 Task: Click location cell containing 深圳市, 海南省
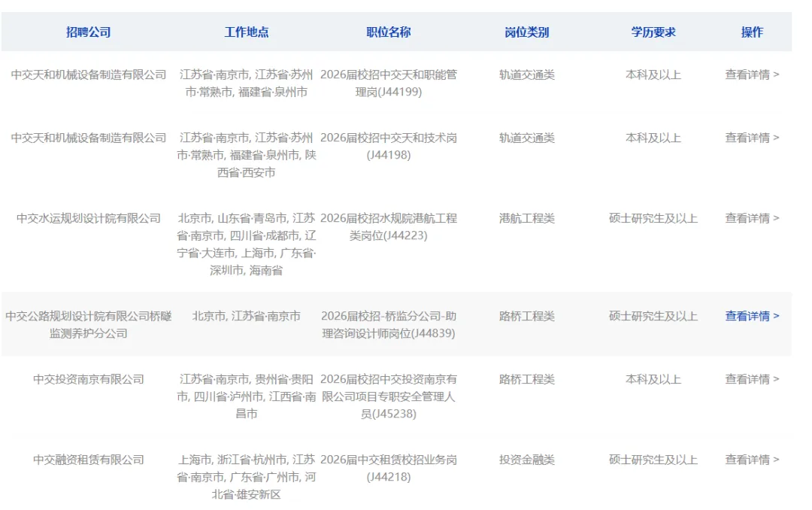[247, 244]
